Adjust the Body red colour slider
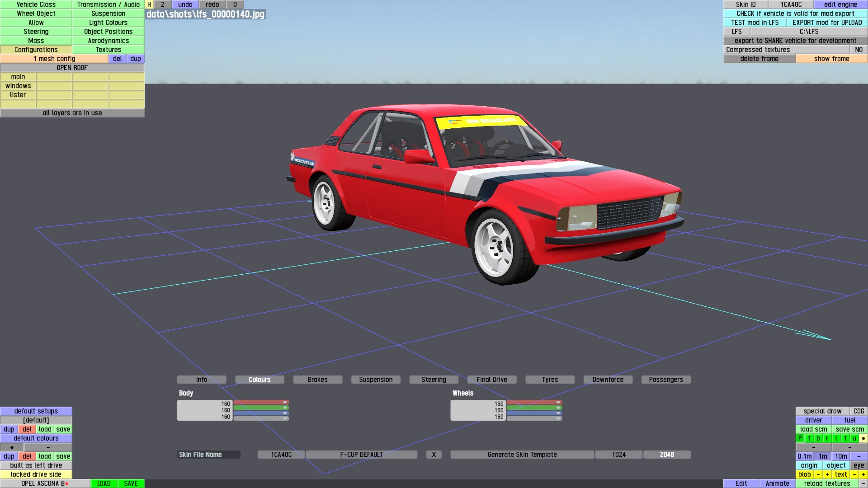Image resolution: width=868 pixels, height=488 pixels. pos(261,402)
